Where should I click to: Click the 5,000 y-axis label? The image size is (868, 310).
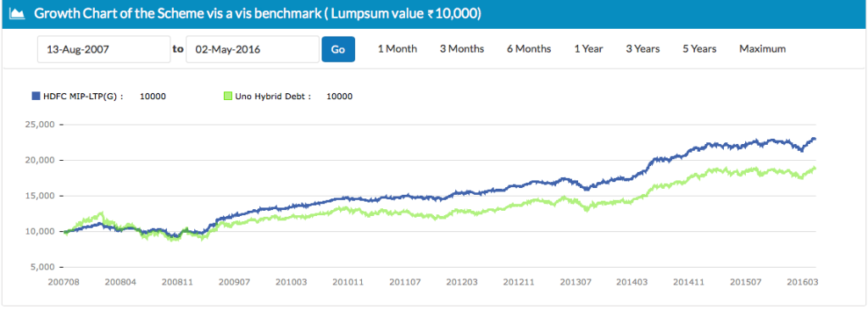pyautogui.click(x=42, y=267)
